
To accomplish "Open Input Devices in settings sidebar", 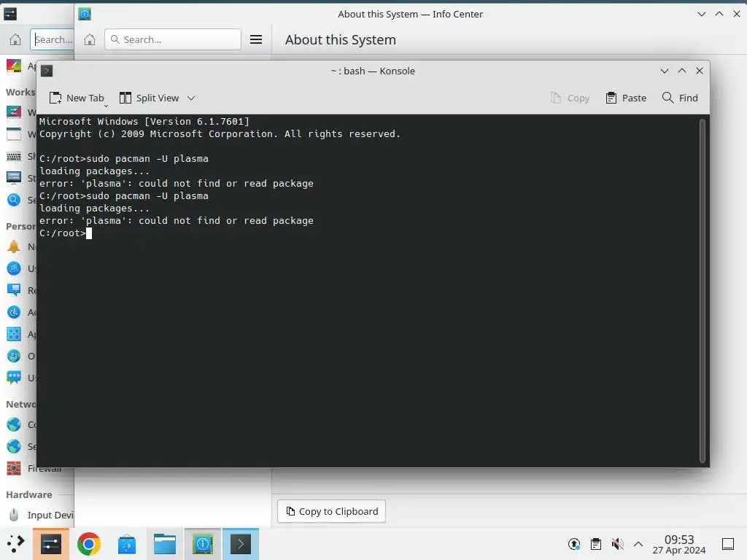I will (x=41, y=515).
